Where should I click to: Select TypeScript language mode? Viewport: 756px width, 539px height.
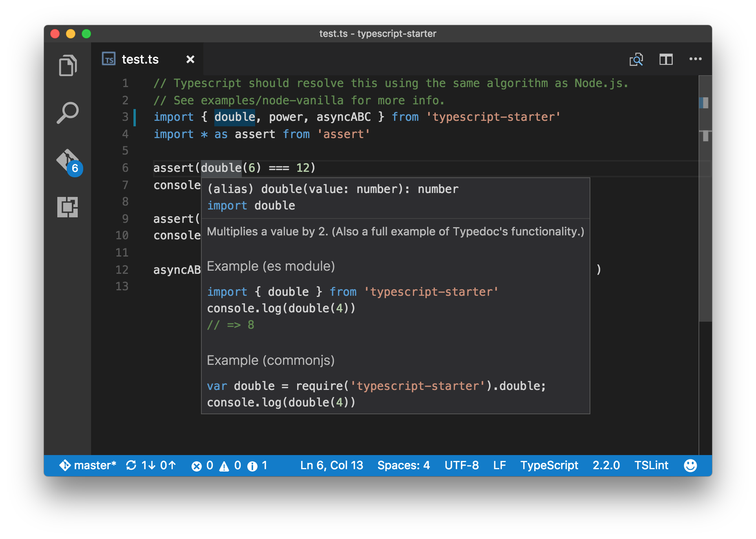pyautogui.click(x=549, y=465)
